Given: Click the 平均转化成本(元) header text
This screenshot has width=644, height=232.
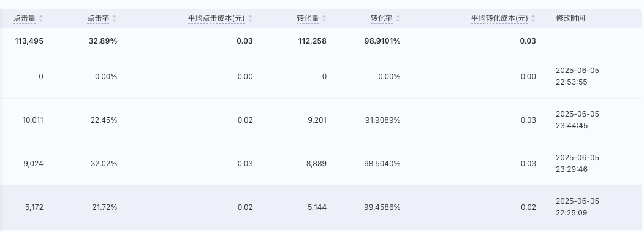Looking at the screenshot, I should [499, 18].
